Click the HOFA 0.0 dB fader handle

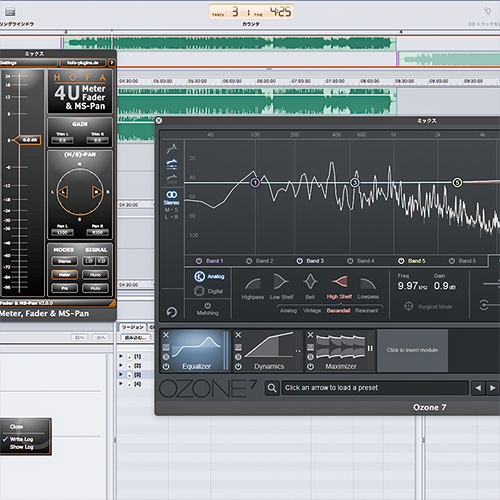pyautogui.click(x=28, y=140)
